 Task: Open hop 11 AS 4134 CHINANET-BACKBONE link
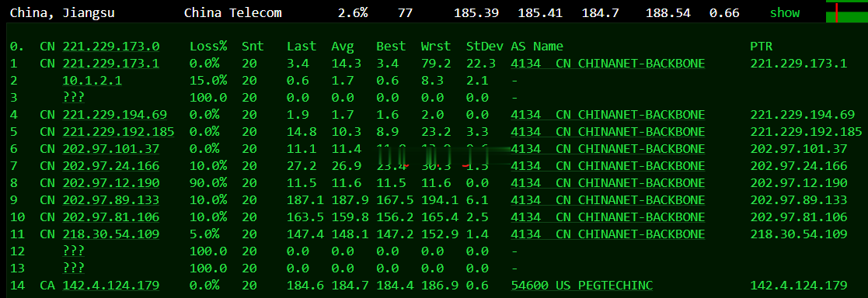608,234
